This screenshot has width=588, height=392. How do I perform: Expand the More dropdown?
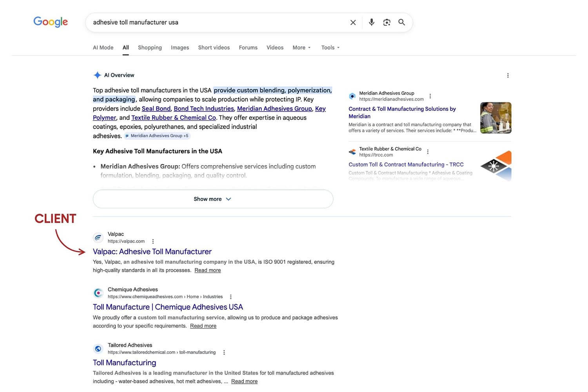coord(301,47)
